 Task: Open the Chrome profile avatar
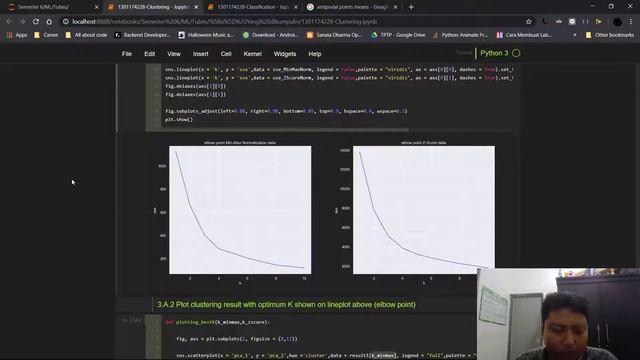(617, 22)
